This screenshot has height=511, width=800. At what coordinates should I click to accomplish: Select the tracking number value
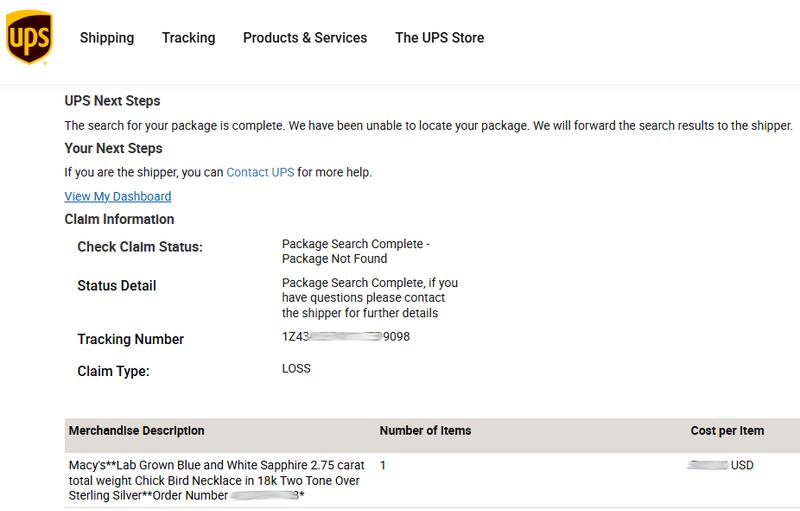pos(346,337)
